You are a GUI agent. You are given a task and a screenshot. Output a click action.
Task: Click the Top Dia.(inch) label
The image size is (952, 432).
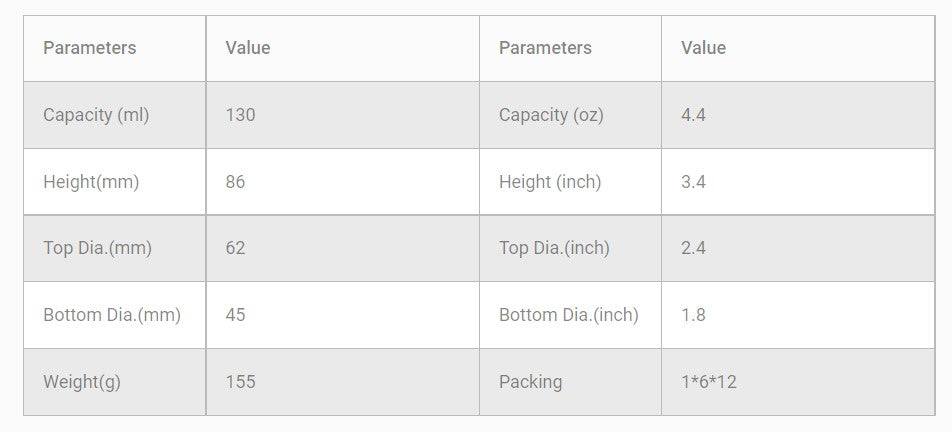(x=554, y=248)
